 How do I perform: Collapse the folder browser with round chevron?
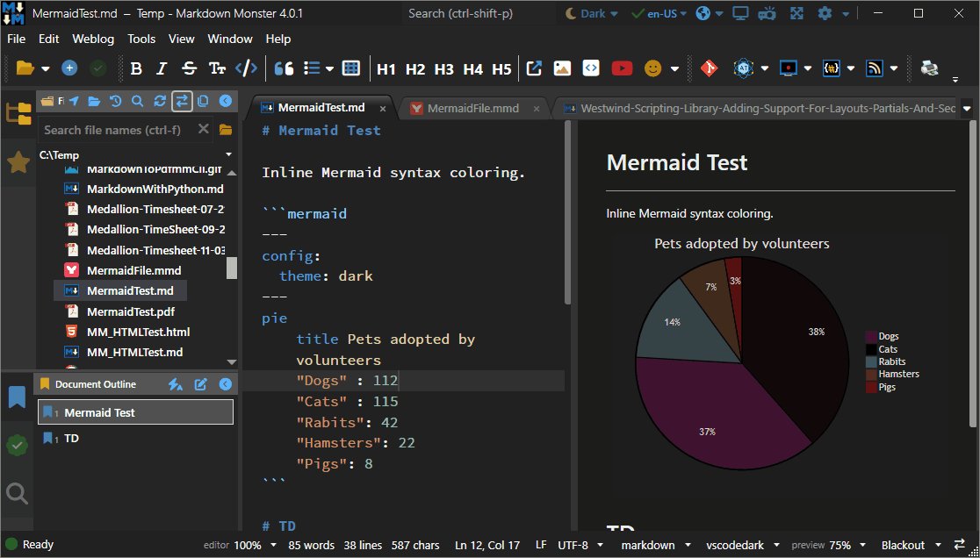(x=226, y=101)
